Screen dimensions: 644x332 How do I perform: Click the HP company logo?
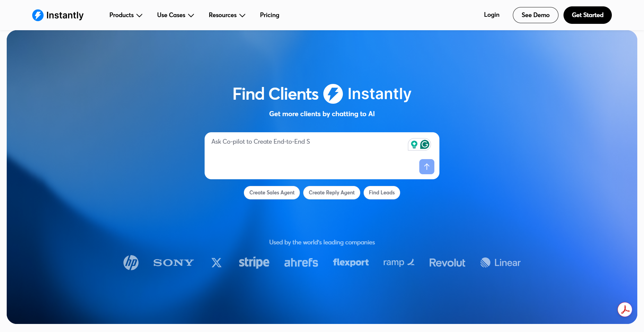(131, 263)
